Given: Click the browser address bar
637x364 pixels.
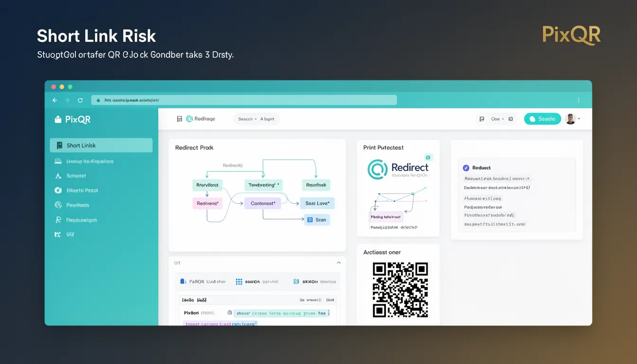Looking at the screenshot, I should tap(244, 100).
